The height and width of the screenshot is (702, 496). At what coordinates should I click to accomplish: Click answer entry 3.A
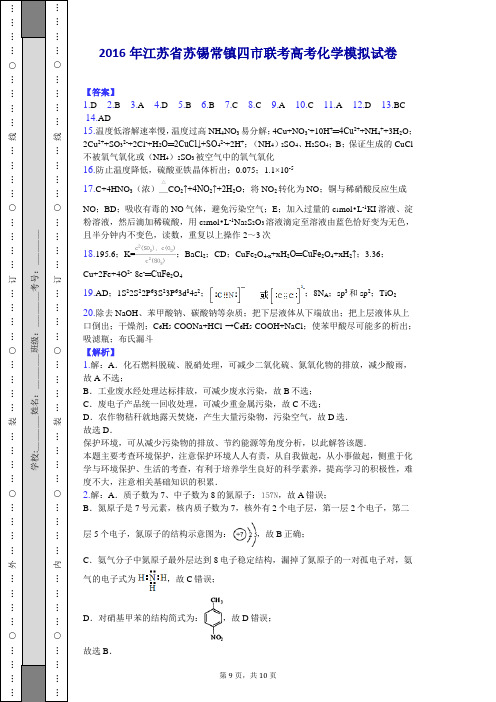pos(137,105)
